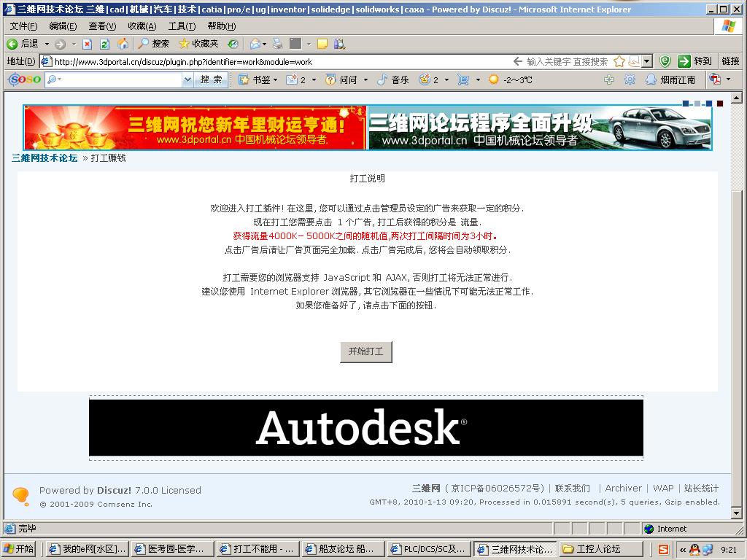This screenshot has width=747, height=560.
Task: Click the Refresh page icon
Action: pos(105,44)
